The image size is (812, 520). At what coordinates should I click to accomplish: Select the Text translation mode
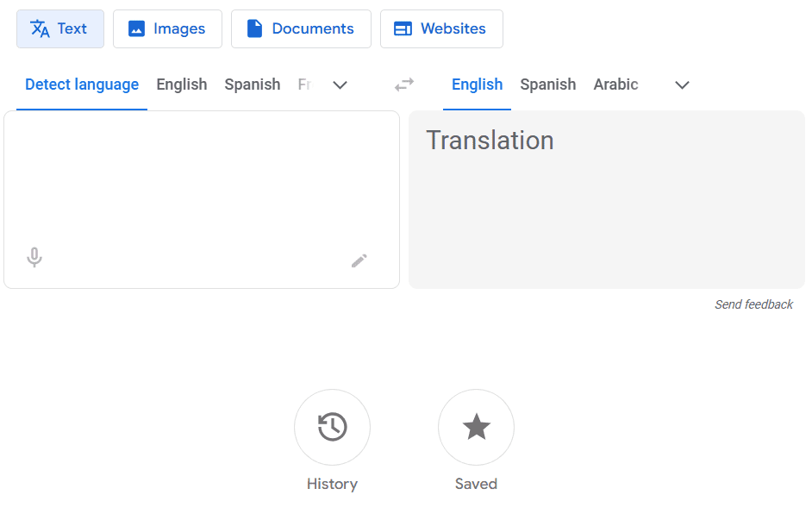[59, 28]
